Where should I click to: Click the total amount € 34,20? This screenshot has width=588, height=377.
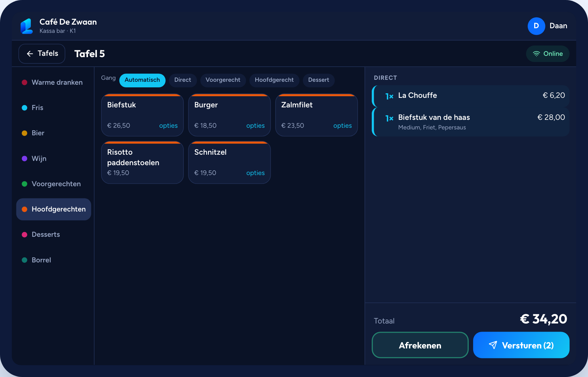[x=543, y=319]
